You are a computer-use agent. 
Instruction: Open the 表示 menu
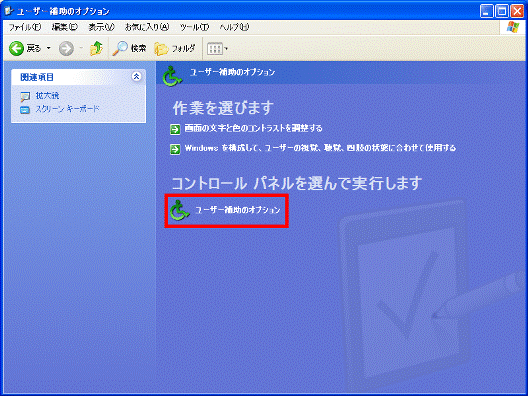point(101,27)
